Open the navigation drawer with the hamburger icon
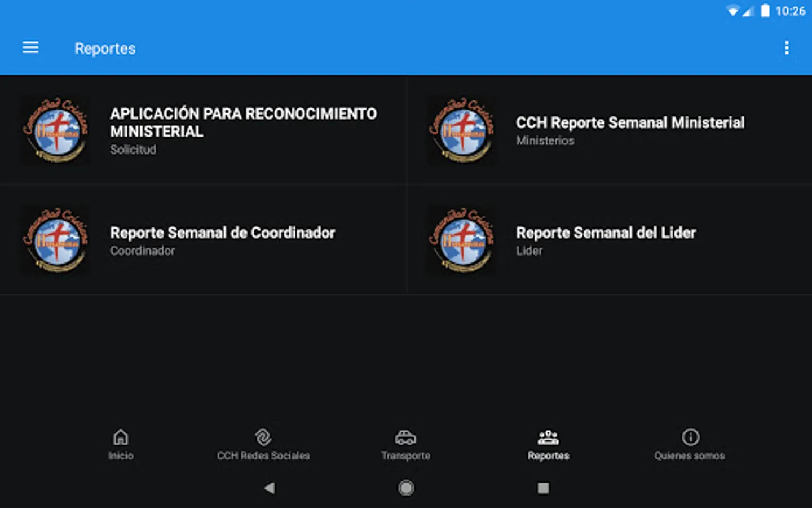 pyautogui.click(x=30, y=47)
